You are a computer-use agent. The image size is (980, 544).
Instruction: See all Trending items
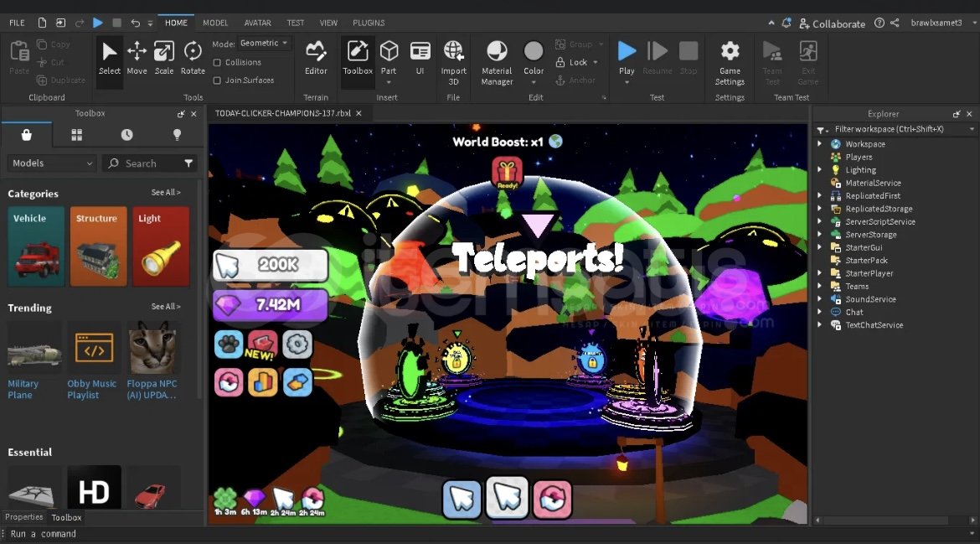[x=166, y=307]
